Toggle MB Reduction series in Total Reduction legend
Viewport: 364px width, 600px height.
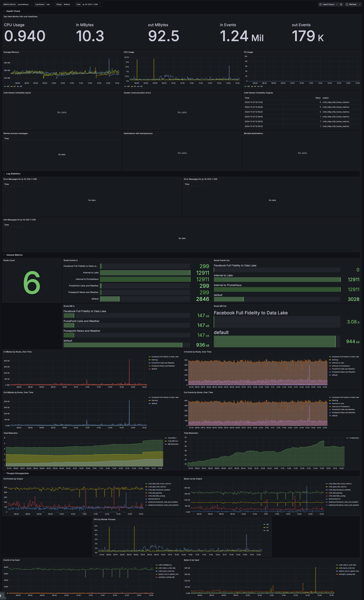click(x=173, y=444)
